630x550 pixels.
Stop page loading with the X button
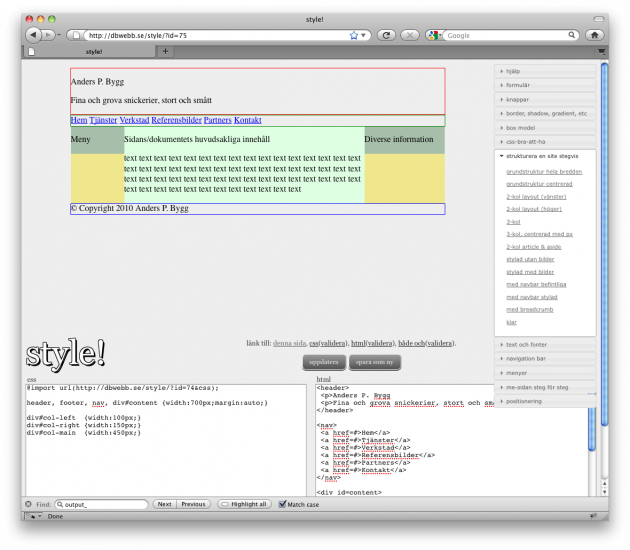pyautogui.click(x=409, y=35)
